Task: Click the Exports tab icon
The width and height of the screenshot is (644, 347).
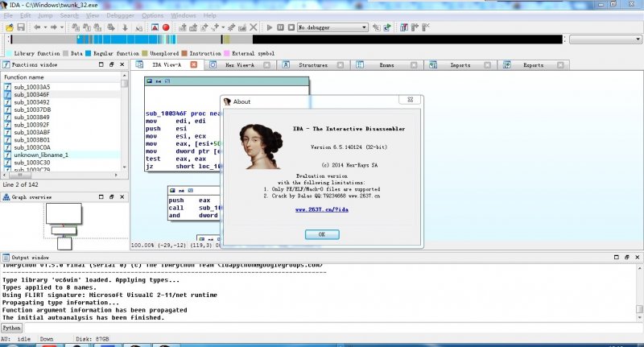Action: [507, 64]
